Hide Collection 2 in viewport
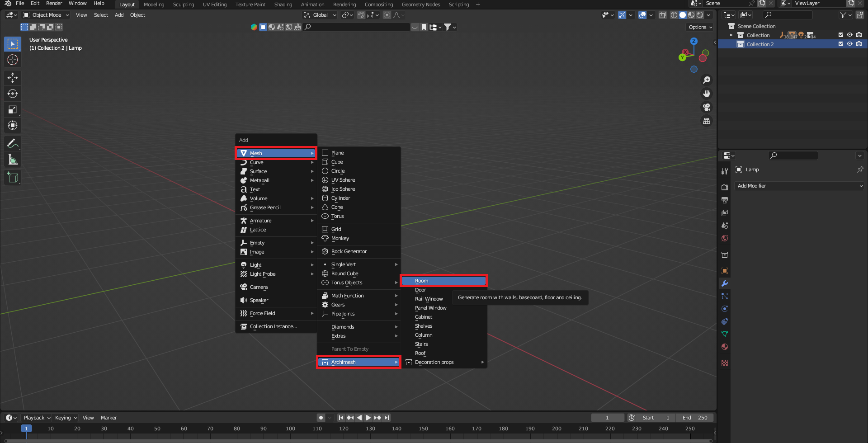This screenshot has height=443, width=868. 849,44
